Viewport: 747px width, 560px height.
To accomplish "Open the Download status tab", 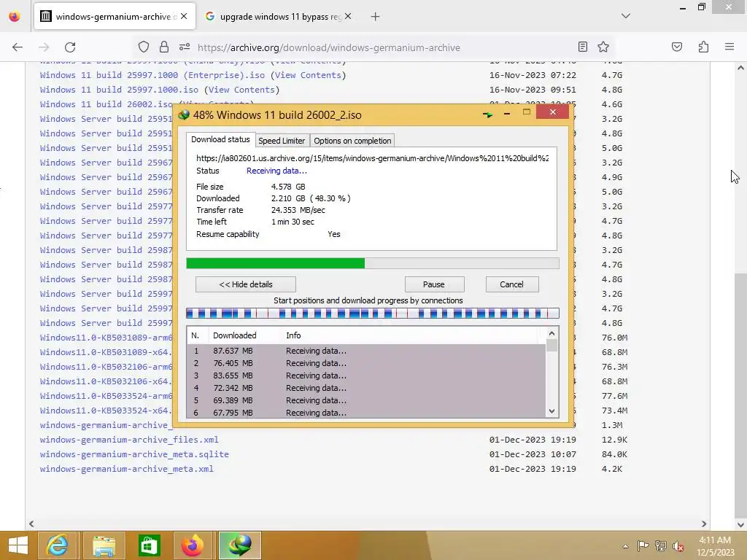I will (x=220, y=139).
